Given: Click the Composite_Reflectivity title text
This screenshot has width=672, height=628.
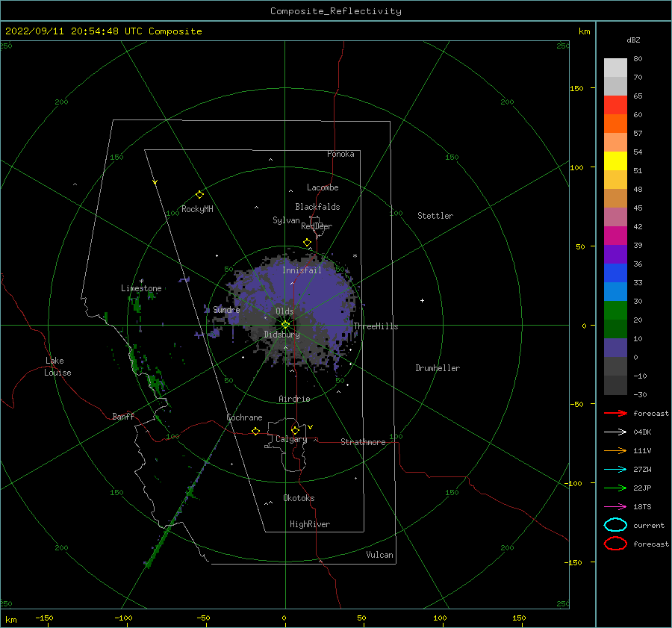Looking at the screenshot, I should [x=336, y=11].
